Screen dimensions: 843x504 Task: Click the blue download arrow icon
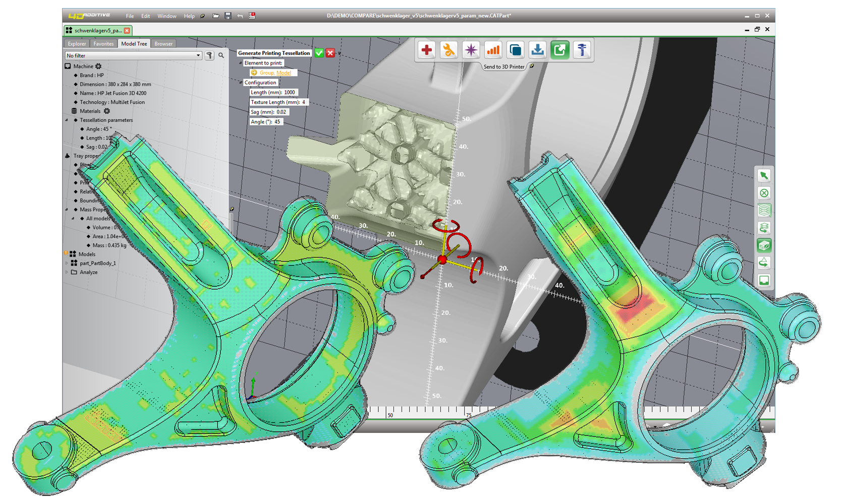(x=537, y=50)
